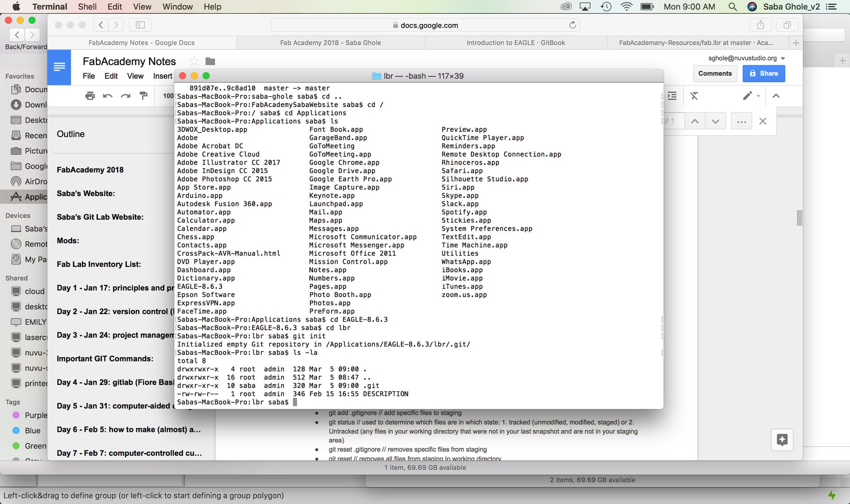
Task: Collapse the Docs menus with up chevron
Action: (x=776, y=96)
